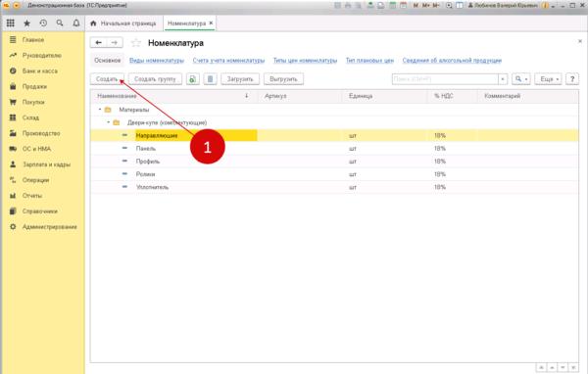Select the Основное subtab
This screenshot has height=374, width=588.
click(x=107, y=61)
